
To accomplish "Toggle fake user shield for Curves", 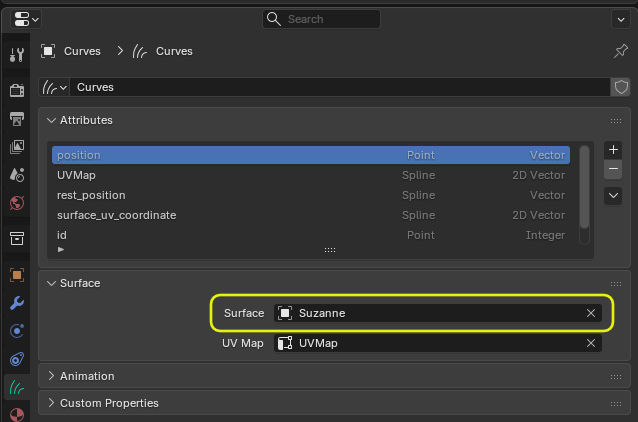I will coord(620,87).
